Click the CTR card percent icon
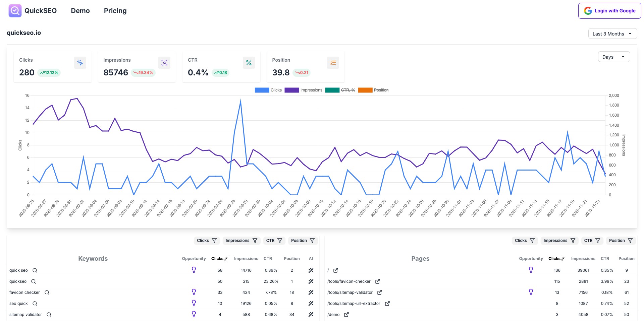Screen dimensions: 644x321 (x=249, y=63)
